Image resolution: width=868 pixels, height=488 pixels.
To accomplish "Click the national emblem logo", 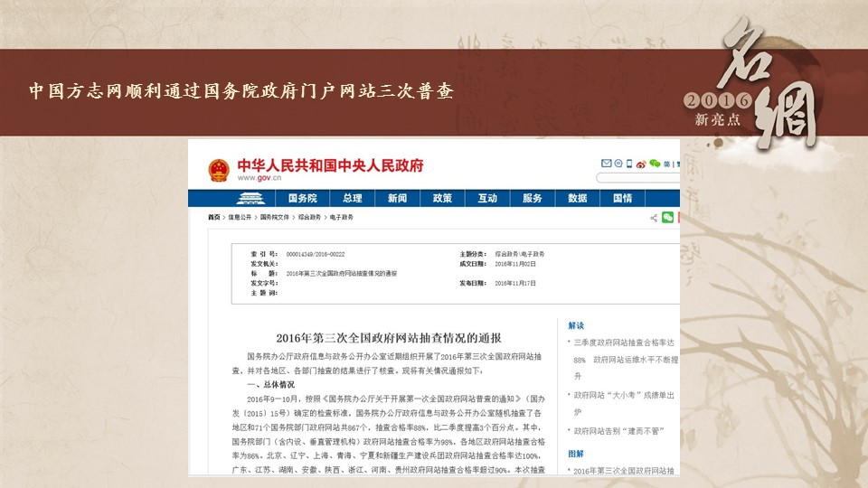I will tap(218, 170).
